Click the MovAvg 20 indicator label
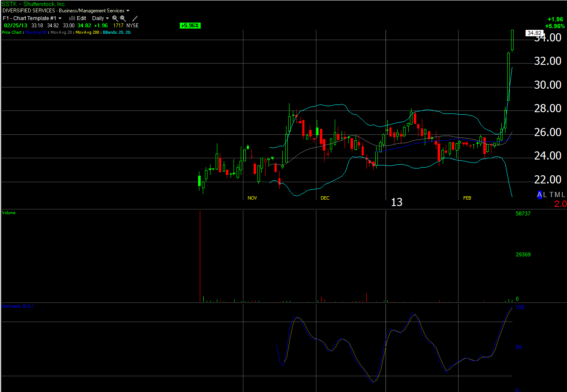This screenshot has height=392, width=567. click(61, 32)
